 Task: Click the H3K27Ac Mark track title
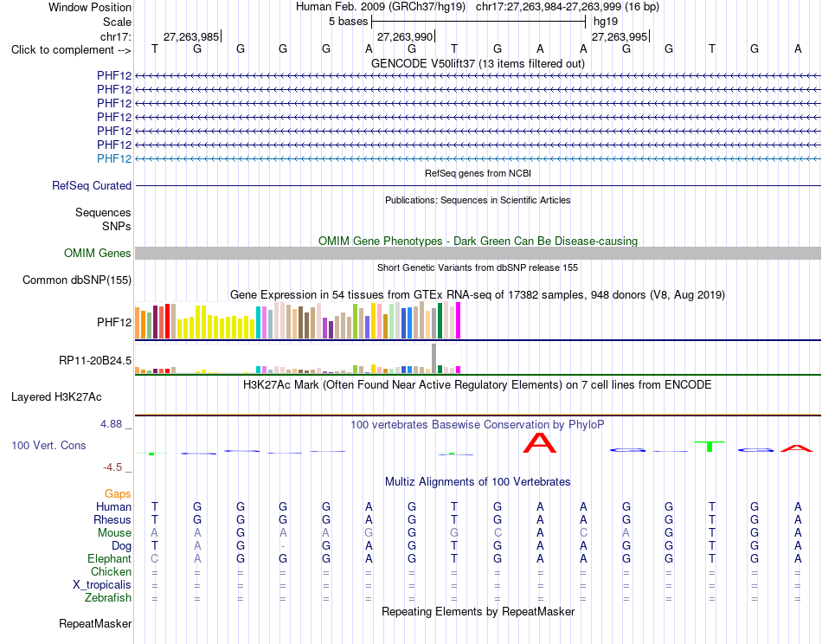coord(478,385)
